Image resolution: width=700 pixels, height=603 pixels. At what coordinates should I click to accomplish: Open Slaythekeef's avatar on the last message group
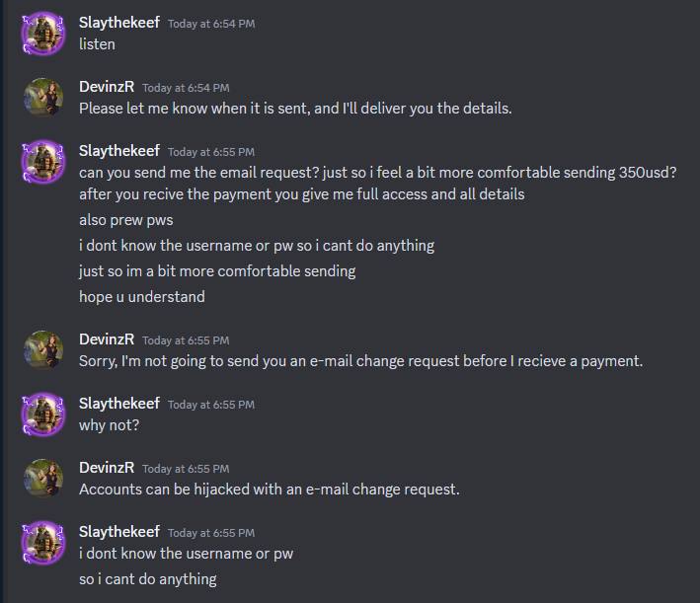coord(43,543)
